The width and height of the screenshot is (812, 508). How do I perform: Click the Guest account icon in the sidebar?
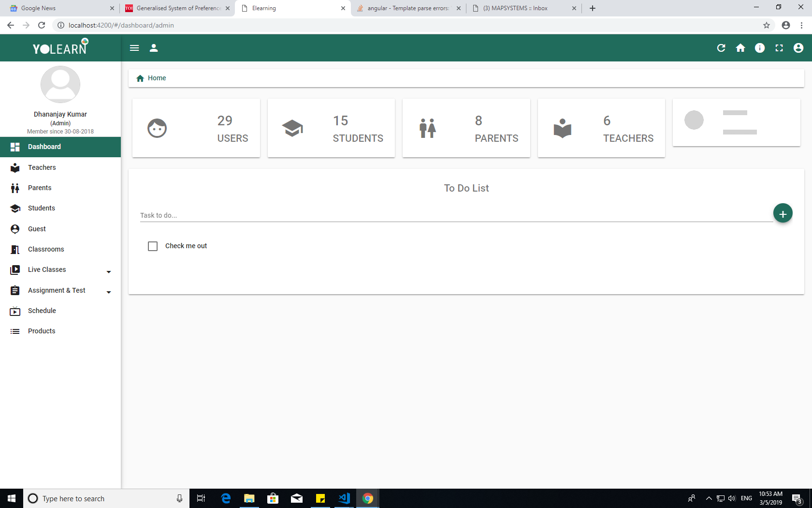click(15, 229)
